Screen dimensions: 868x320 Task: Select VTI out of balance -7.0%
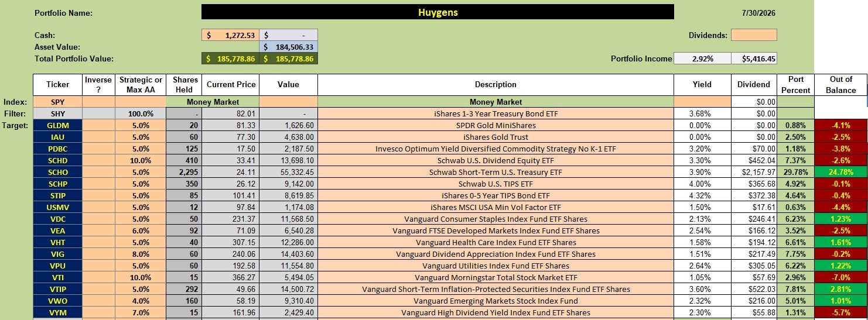point(841,277)
